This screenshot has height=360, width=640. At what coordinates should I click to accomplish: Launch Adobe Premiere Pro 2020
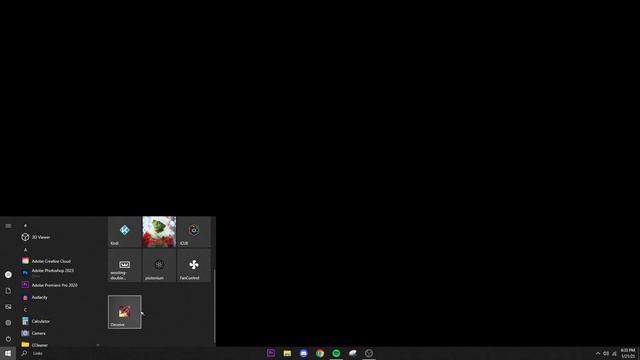[x=59, y=285]
